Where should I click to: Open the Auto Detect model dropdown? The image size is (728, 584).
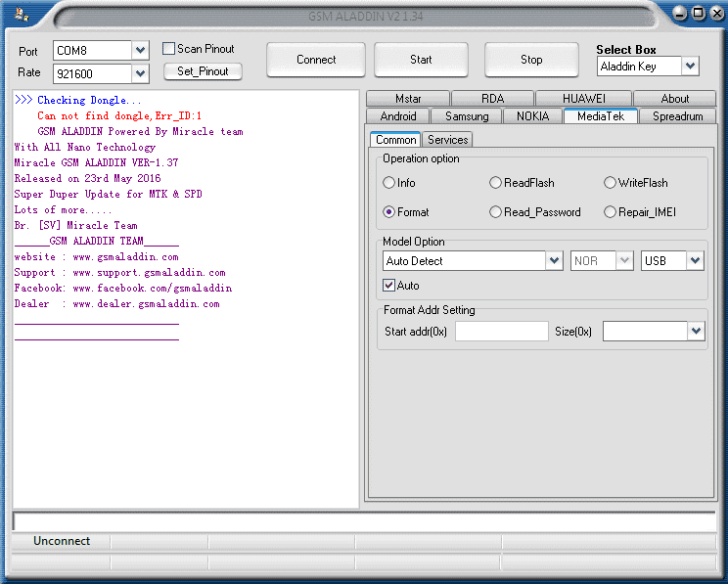coord(554,260)
